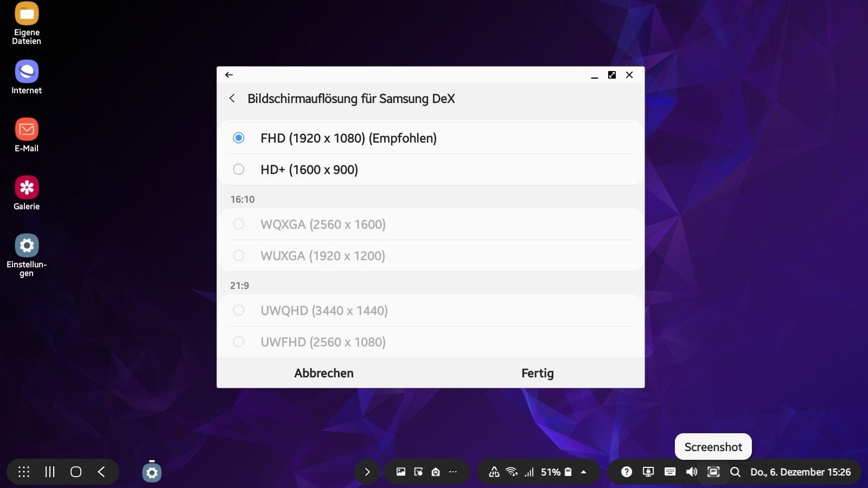The width and height of the screenshot is (868, 488).
Task: Expand notification area right arrow
Action: click(367, 472)
